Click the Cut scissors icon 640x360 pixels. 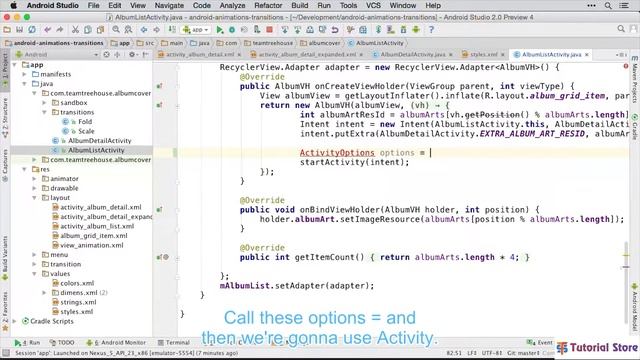tap(75, 30)
